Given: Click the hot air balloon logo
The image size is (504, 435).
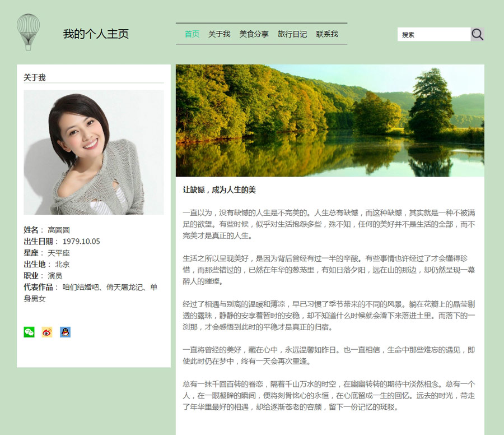Looking at the screenshot, I should pyautogui.click(x=29, y=32).
